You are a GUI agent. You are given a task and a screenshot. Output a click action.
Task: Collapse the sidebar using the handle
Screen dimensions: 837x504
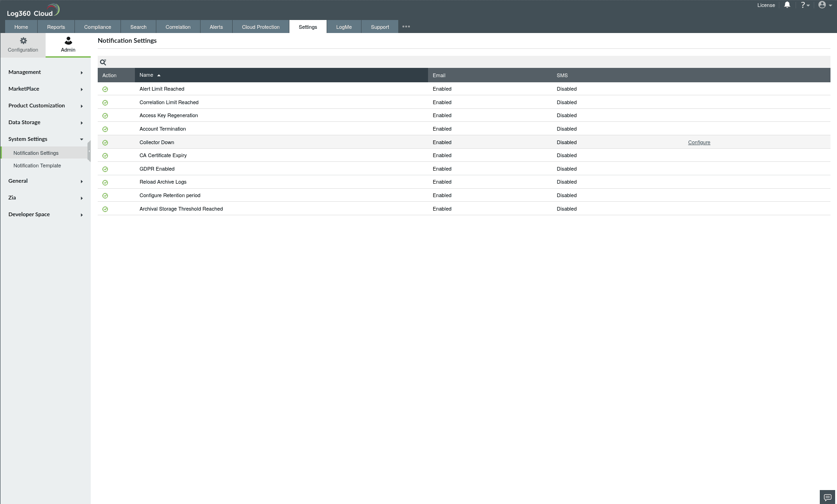tap(89, 152)
